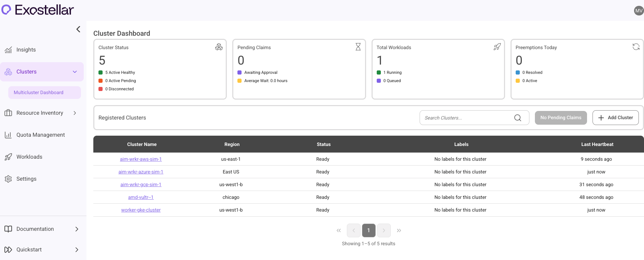Click the Quota Management bar chart icon
Image resolution: width=644 pixels, height=260 pixels.
tap(8, 135)
